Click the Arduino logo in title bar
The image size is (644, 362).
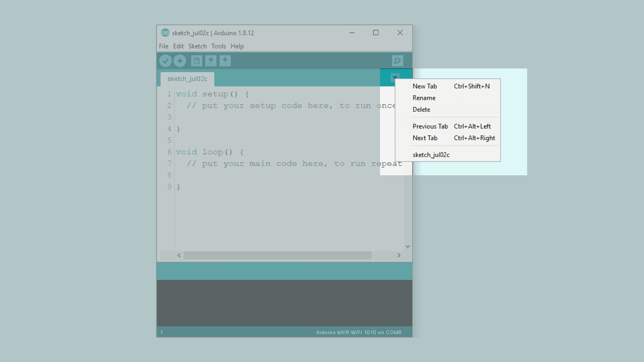tap(165, 33)
